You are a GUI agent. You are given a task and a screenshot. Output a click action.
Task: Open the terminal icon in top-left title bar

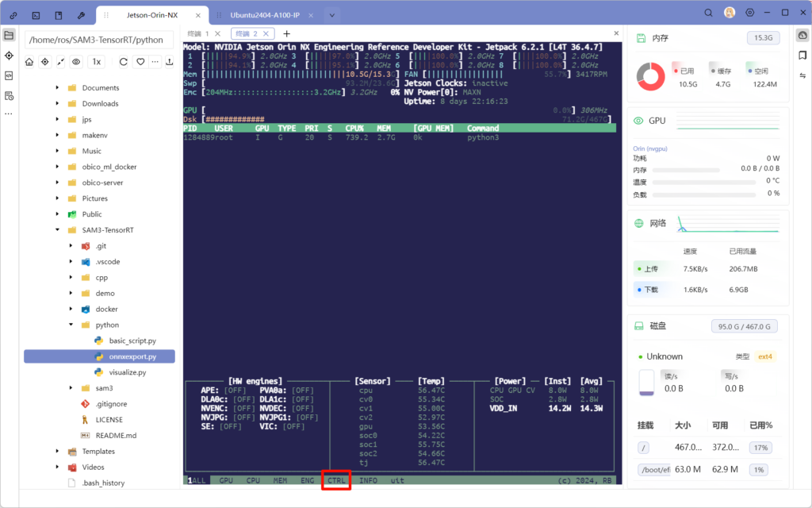click(36, 15)
